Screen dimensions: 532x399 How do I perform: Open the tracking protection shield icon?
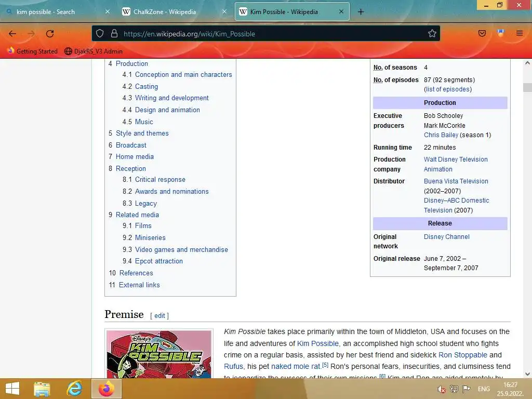click(x=99, y=33)
